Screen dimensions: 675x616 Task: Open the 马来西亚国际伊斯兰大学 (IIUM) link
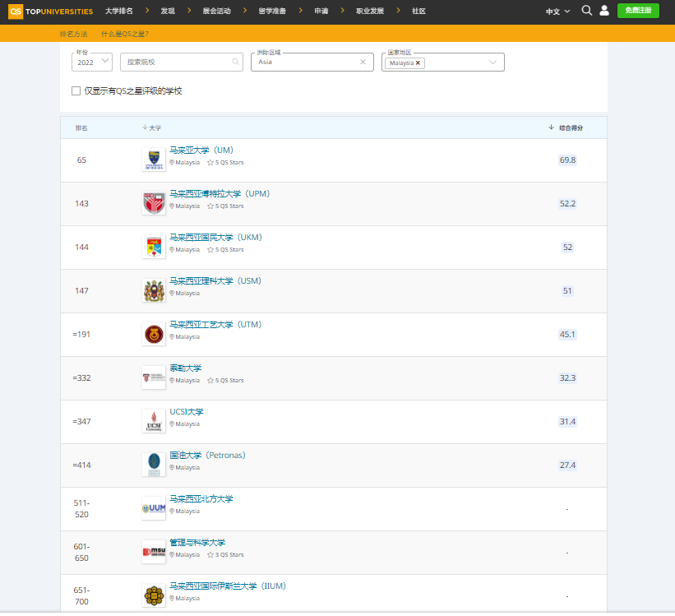[228, 586]
